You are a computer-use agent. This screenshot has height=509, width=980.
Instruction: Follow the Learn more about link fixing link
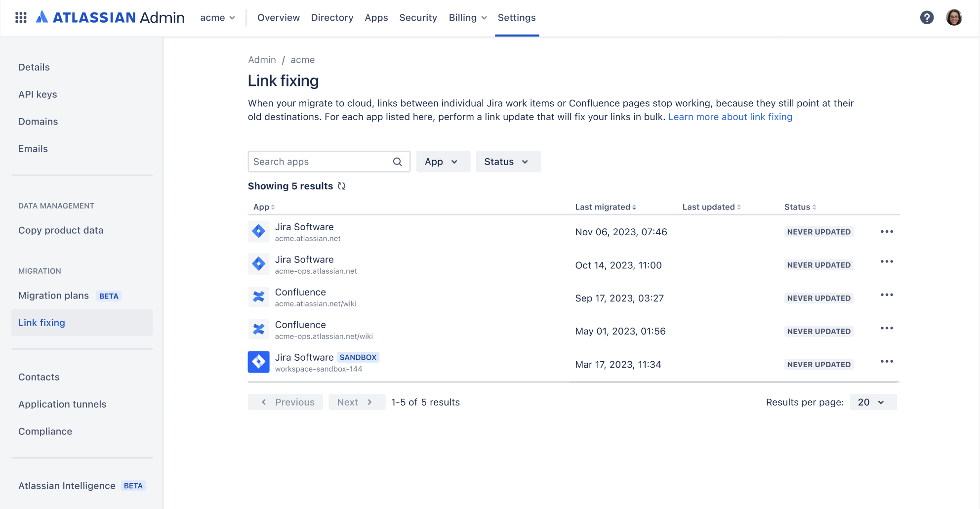(730, 117)
